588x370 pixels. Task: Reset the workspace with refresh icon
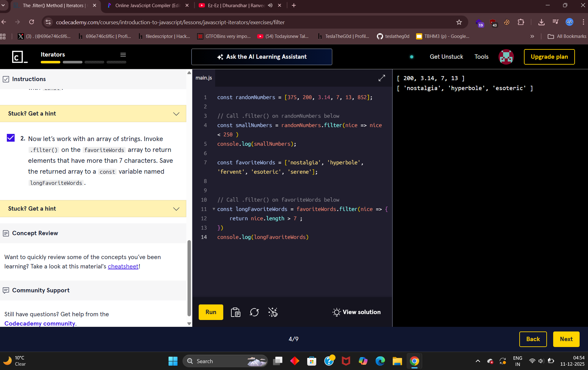(254, 312)
